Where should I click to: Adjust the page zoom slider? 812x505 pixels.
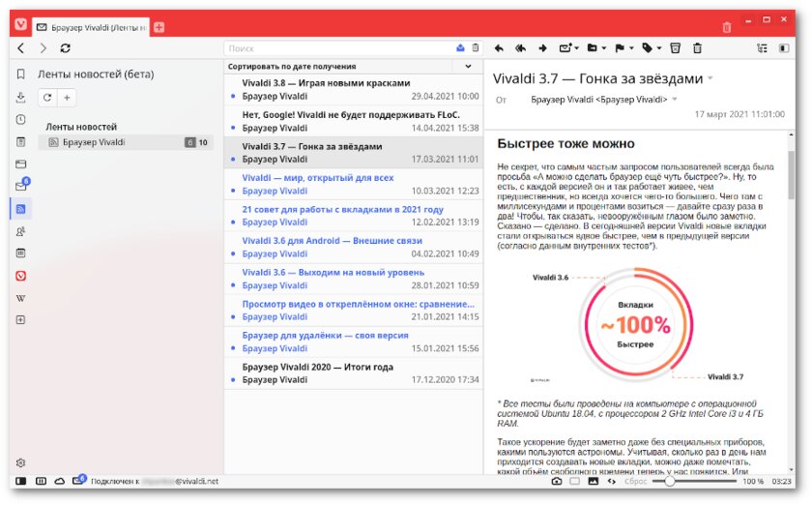(694, 481)
